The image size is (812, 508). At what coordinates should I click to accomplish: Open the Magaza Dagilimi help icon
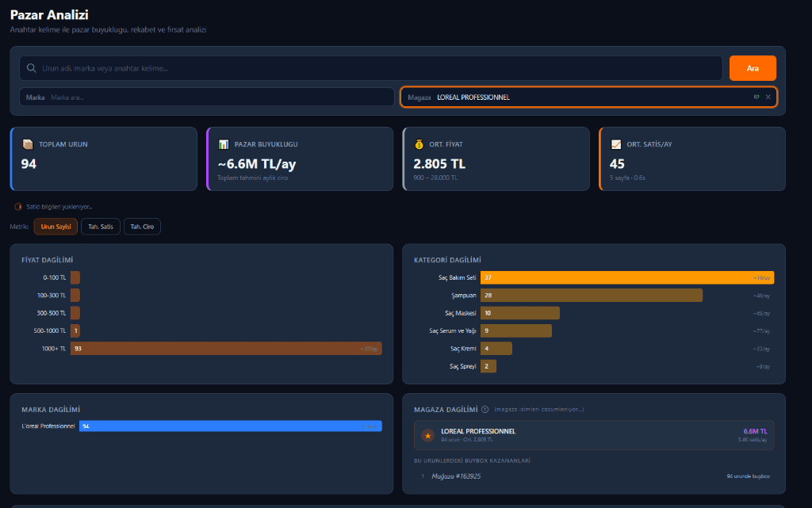point(485,410)
